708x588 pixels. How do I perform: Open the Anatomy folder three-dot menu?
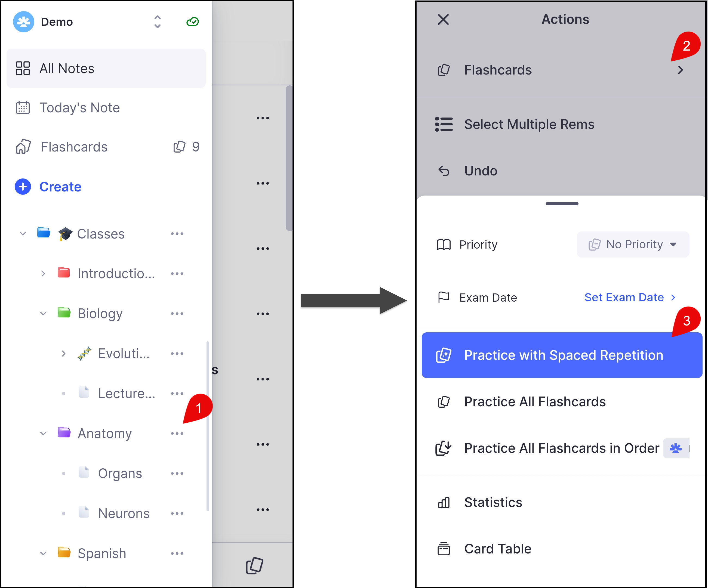click(177, 434)
